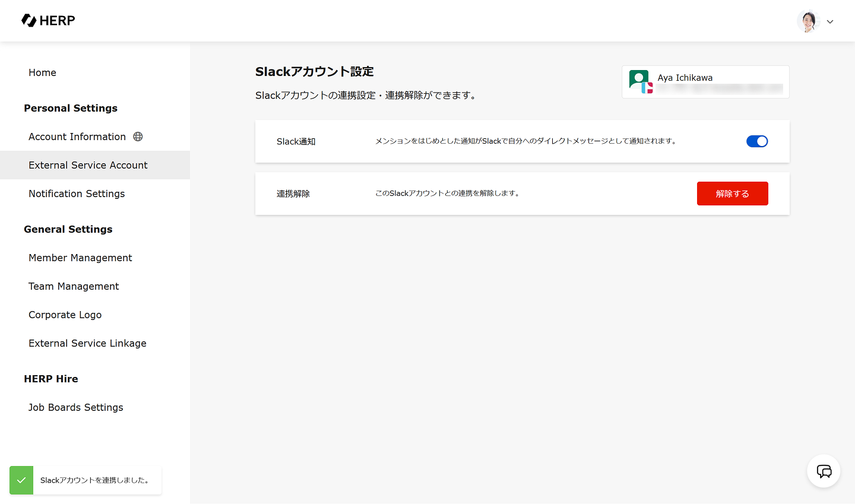
Task: Click the このSlackアカウントとの連携を解除します description
Action: pos(448,194)
